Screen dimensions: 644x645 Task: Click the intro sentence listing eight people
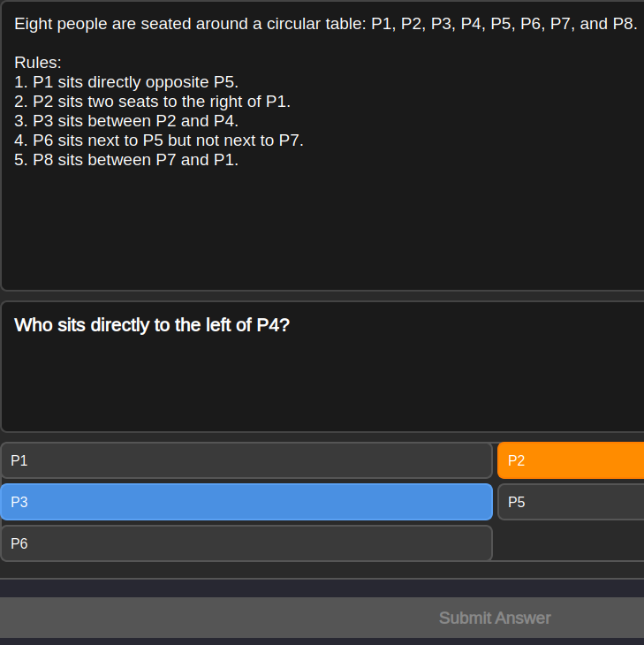pos(325,24)
